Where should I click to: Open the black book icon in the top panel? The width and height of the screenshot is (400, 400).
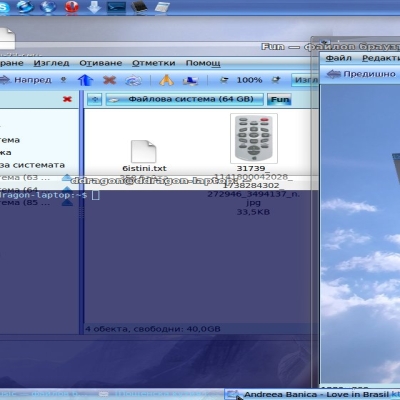click(139, 7)
